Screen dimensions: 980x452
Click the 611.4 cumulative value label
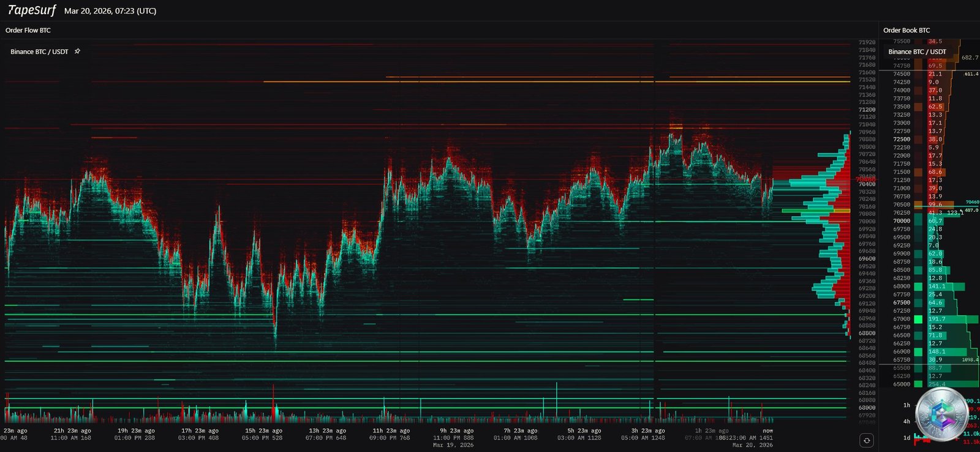point(971,74)
